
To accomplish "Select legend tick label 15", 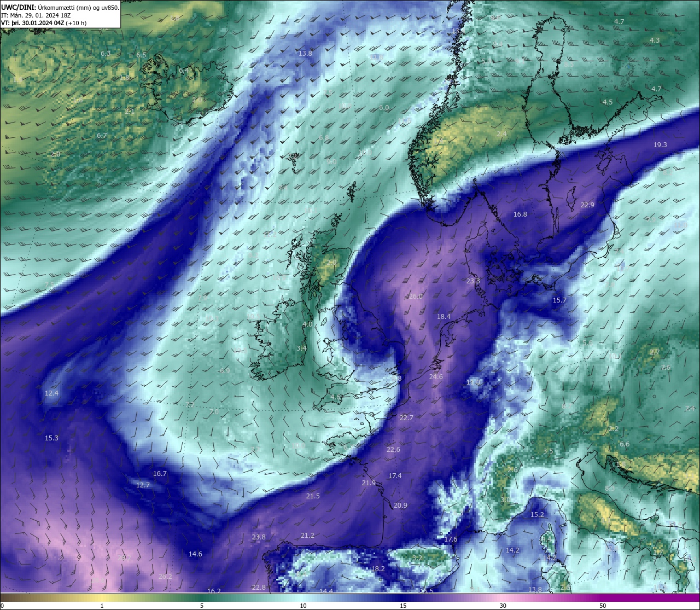I will [x=403, y=606].
